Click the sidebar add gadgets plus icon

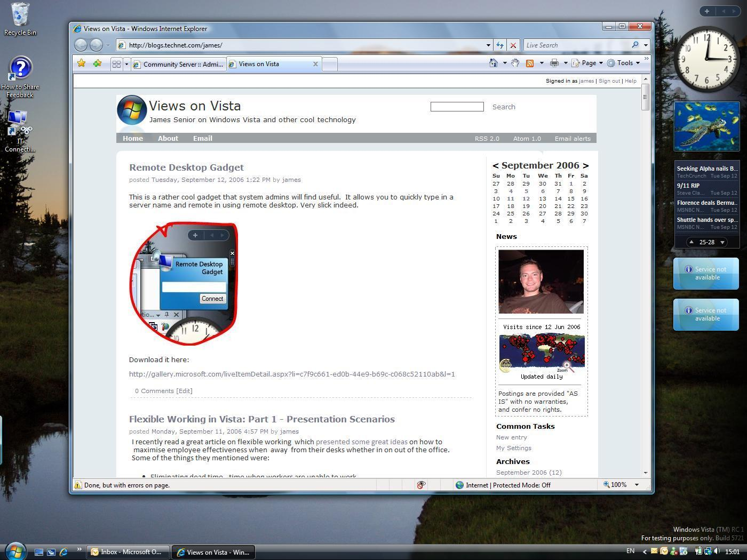707,11
